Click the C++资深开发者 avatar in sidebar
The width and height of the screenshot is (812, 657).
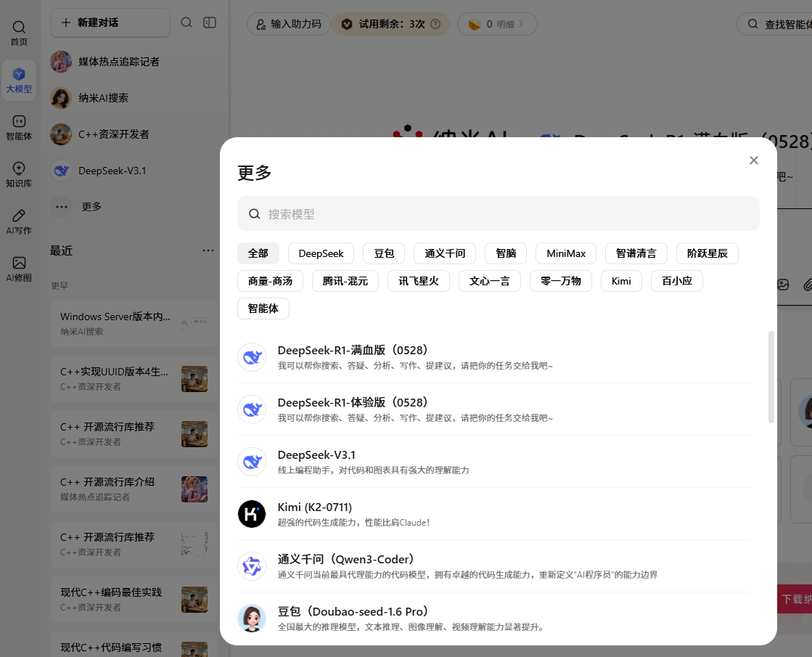(x=61, y=134)
